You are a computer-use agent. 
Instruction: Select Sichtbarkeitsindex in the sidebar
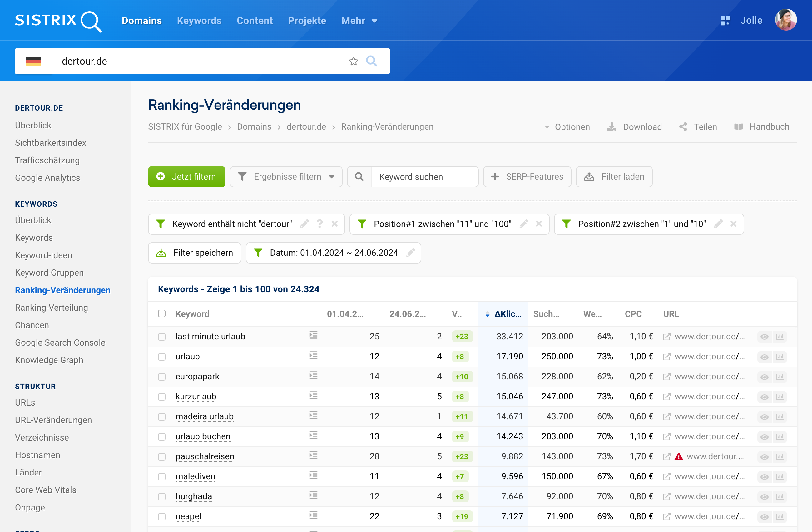(51, 143)
